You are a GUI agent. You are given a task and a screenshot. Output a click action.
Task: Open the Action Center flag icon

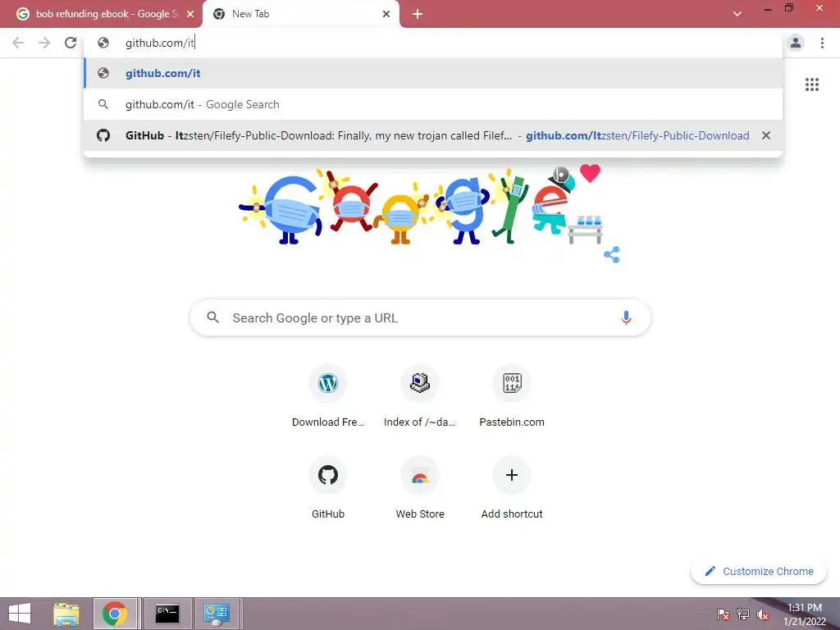point(724,614)
